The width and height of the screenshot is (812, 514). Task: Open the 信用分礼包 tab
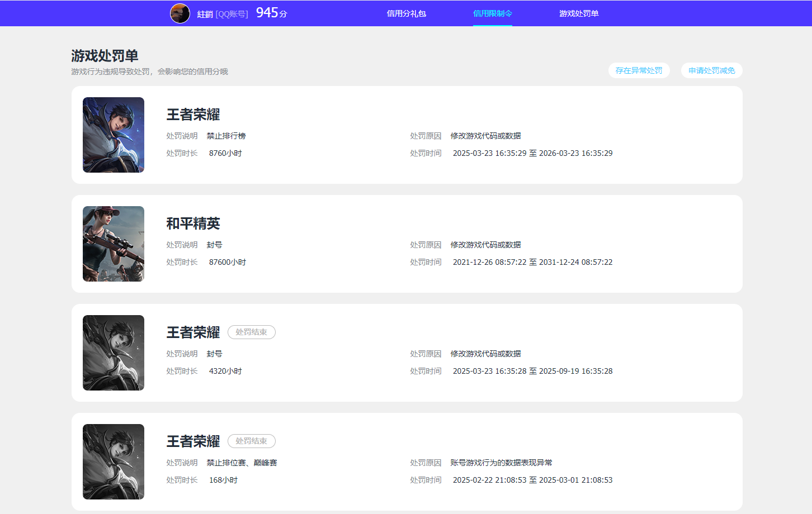406,13
